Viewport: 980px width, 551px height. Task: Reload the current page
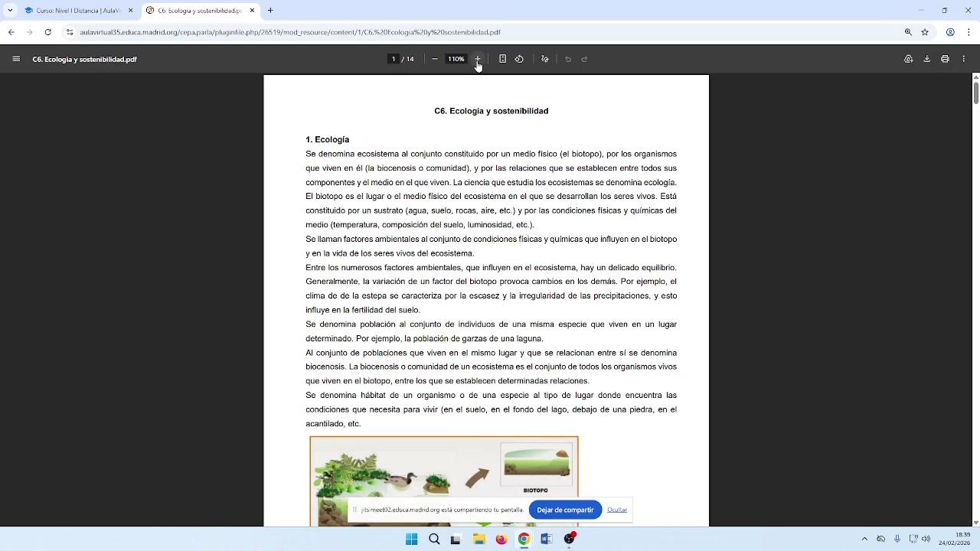pyautogui.click(x=48, y=32)
